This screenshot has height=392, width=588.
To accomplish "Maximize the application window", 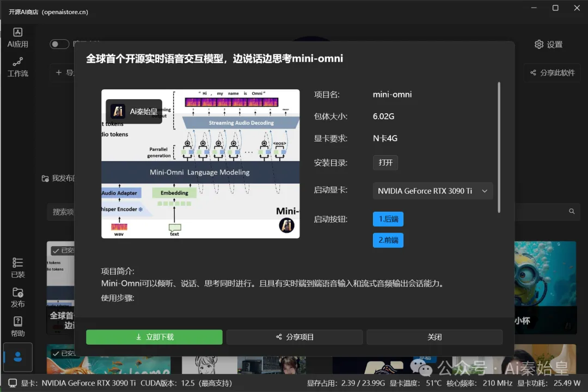I will tap(555, 8).
